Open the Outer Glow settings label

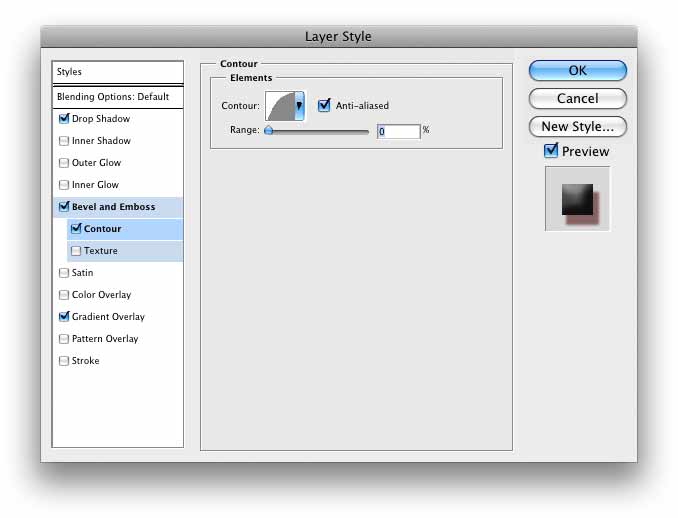tap(96, 163)
